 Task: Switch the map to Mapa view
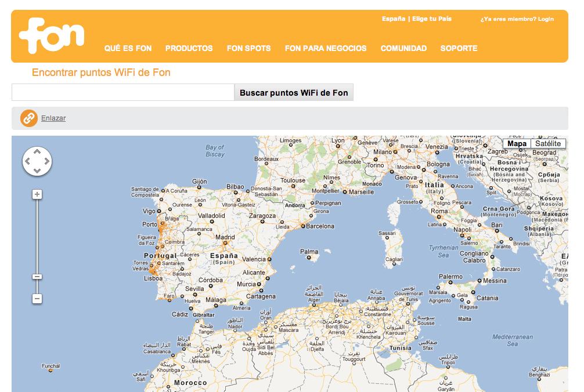[x=517, y=144]
